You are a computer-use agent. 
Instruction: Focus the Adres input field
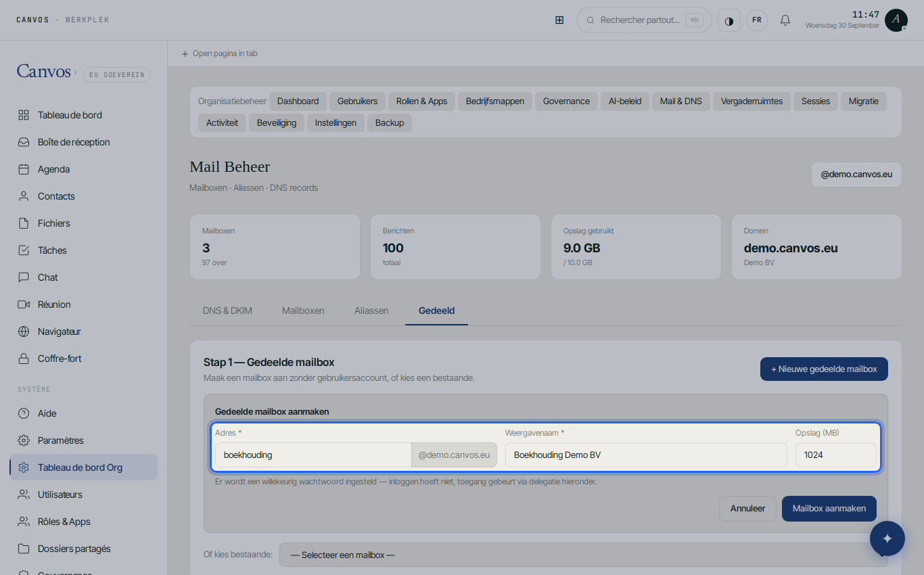[313, 455]
